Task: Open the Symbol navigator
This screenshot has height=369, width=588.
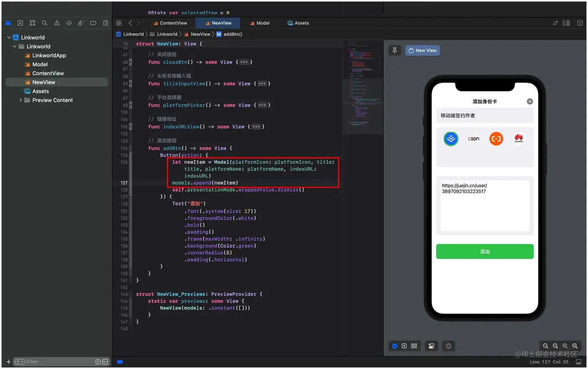Action: coord(32,23)
